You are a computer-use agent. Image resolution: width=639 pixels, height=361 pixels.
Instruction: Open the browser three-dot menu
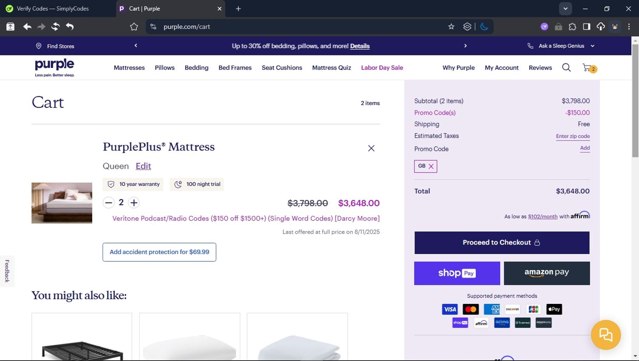629,26
